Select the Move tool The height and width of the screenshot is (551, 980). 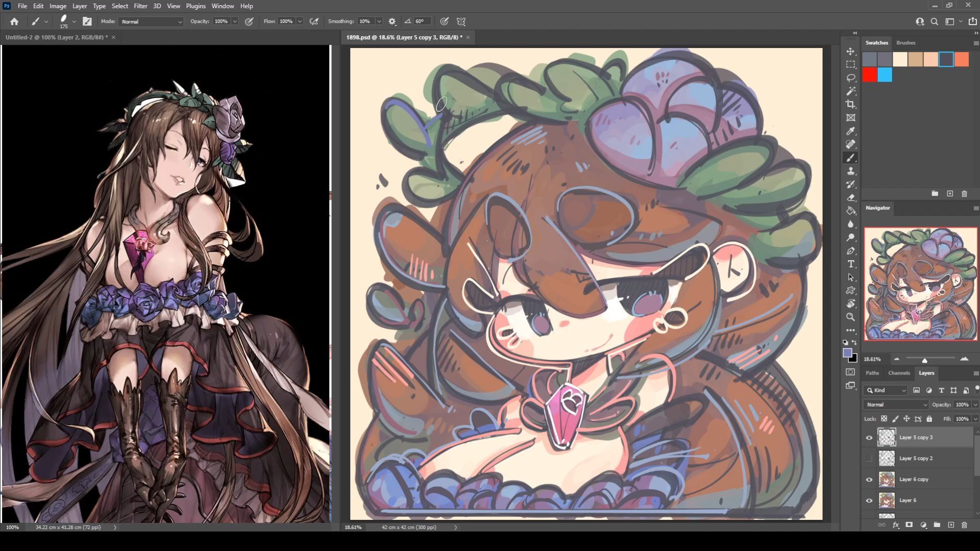(850, 52)
